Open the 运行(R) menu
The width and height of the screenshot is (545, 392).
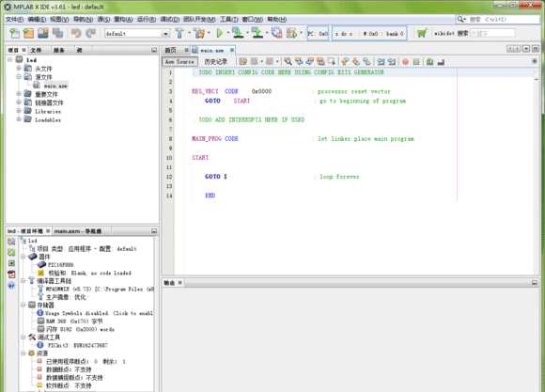147,20
